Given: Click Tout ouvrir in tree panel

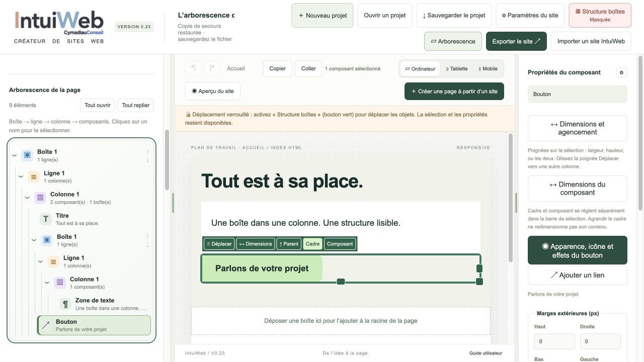Looking at the screenshot, I should click(98, 105).
